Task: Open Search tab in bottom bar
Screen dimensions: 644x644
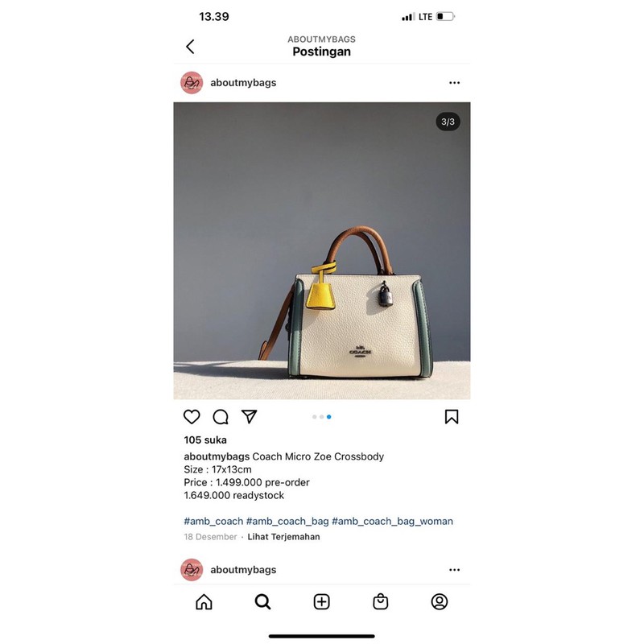Action: (263, 601)
